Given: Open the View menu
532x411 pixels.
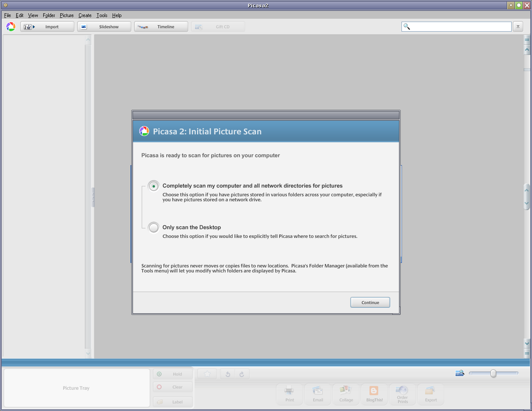Looking at the screenshot, I should 33,15.
